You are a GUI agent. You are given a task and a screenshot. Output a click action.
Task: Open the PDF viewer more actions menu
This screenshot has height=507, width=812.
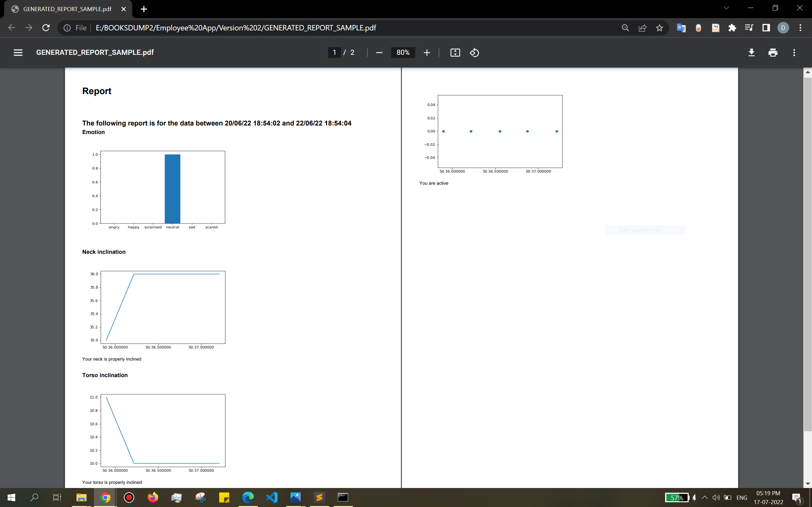click(x=794, y=53)
